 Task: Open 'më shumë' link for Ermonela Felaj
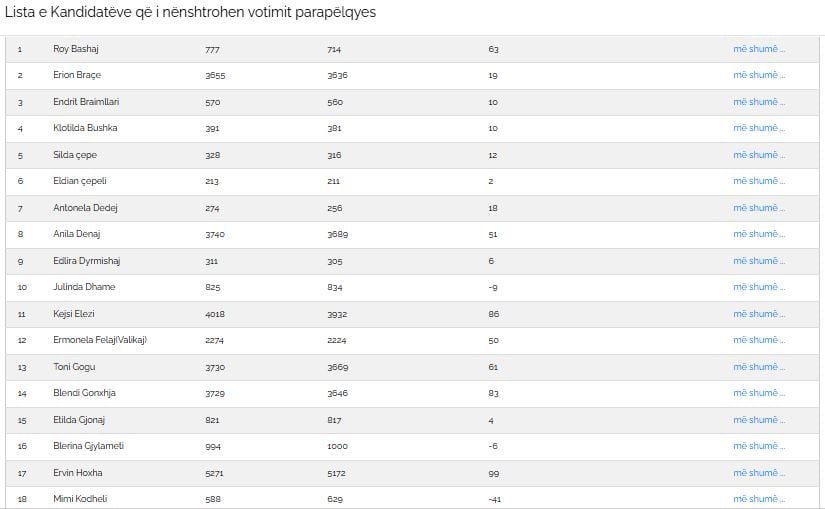click(x=759, y=340)
